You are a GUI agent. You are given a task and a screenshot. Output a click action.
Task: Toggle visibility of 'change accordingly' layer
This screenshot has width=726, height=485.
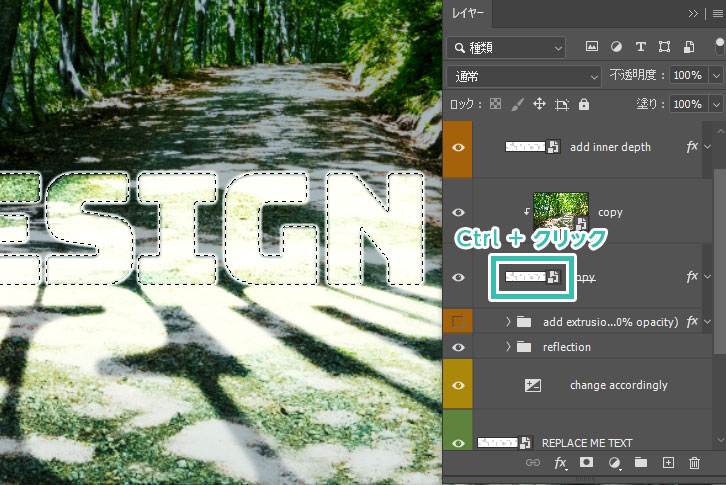pyautogui.click(x=459, y=384)
